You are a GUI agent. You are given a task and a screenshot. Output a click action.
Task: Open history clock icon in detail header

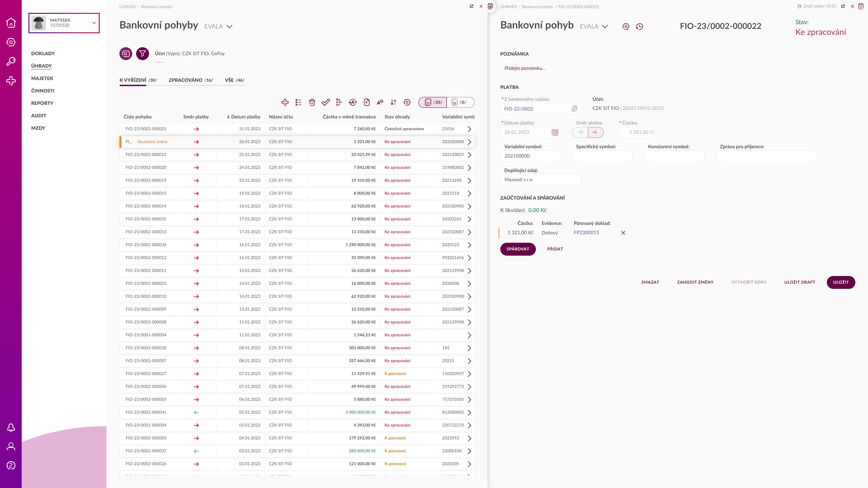click(x=639, y=27)
